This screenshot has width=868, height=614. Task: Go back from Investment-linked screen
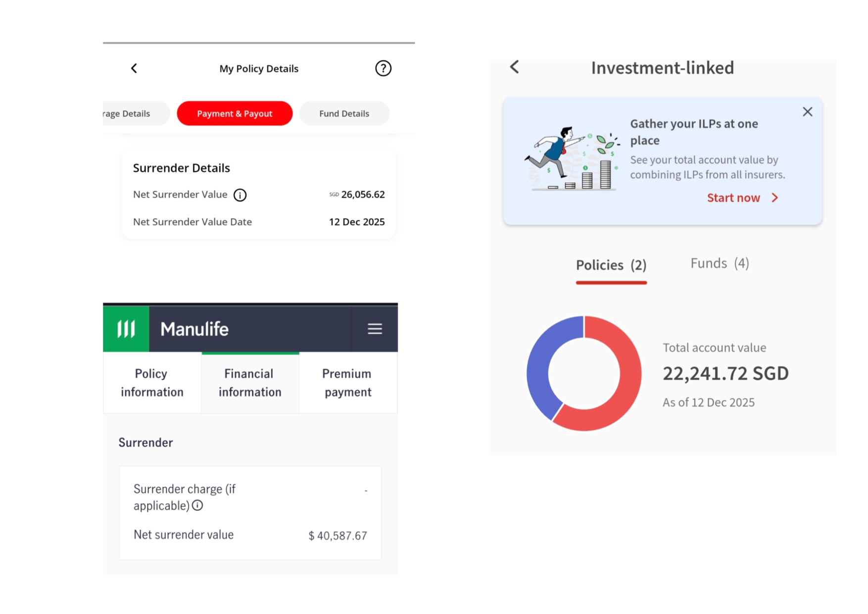click(x=515, y=67)
